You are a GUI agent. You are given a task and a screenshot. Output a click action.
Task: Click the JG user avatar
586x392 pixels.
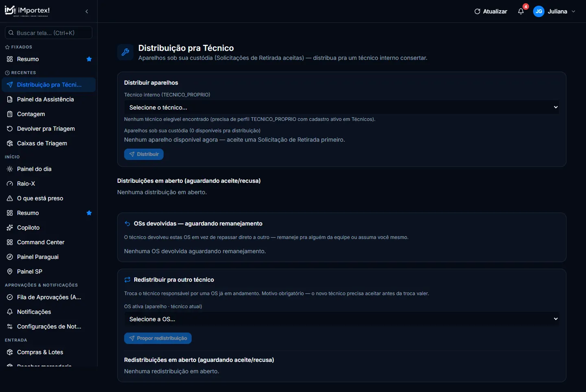(539, 11)
